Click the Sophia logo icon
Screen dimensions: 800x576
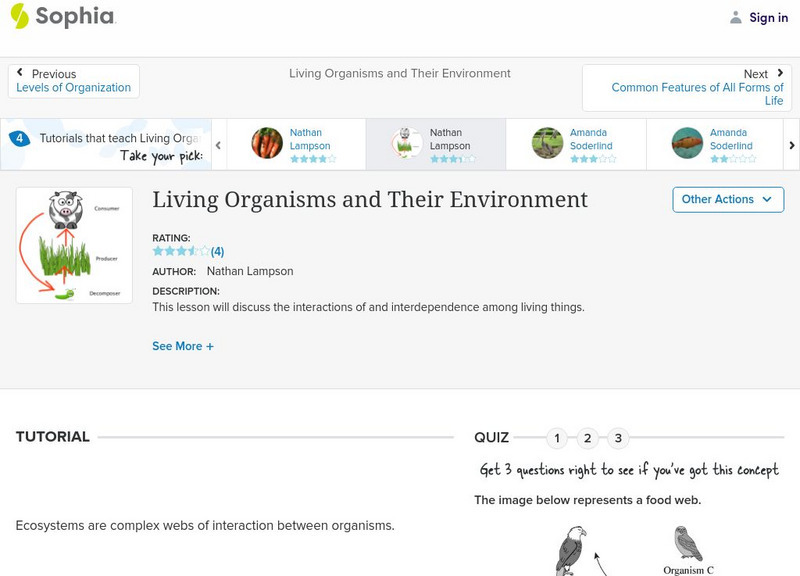(19, 16)
